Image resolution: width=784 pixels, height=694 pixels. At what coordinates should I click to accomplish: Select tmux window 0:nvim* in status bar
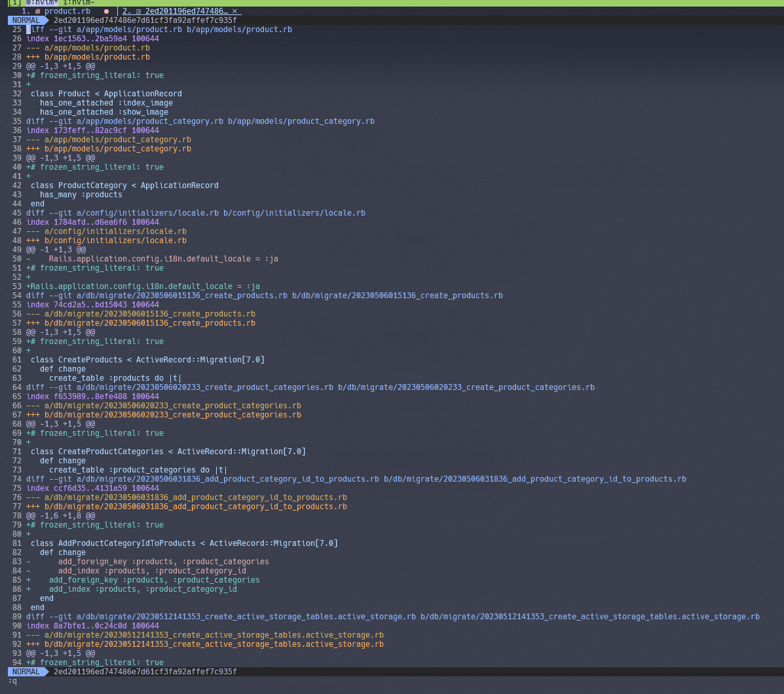click(x=42, y=3)
